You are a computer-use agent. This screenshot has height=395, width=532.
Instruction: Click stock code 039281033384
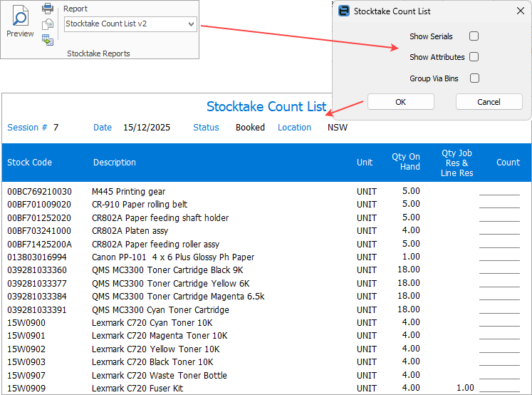37,297
